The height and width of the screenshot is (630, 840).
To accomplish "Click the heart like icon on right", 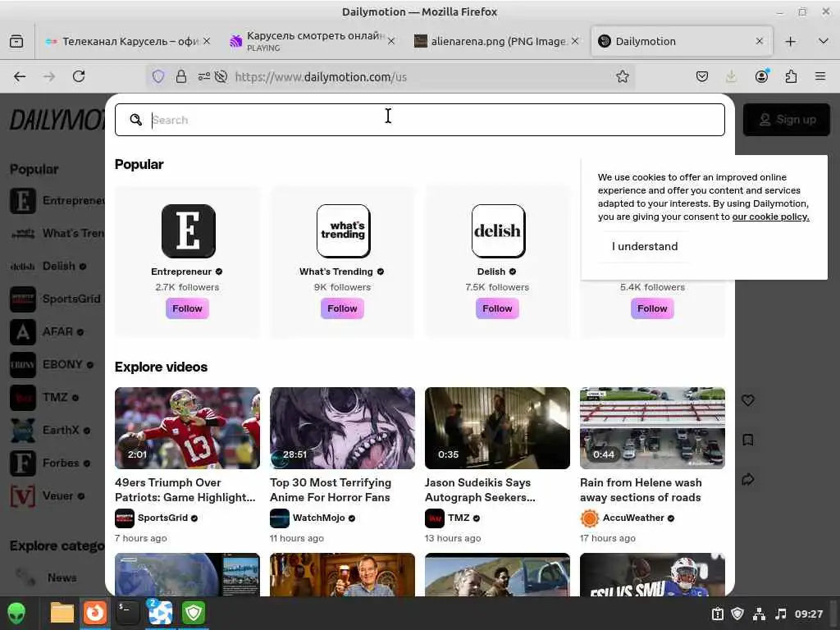I will (x=748, y=400).
